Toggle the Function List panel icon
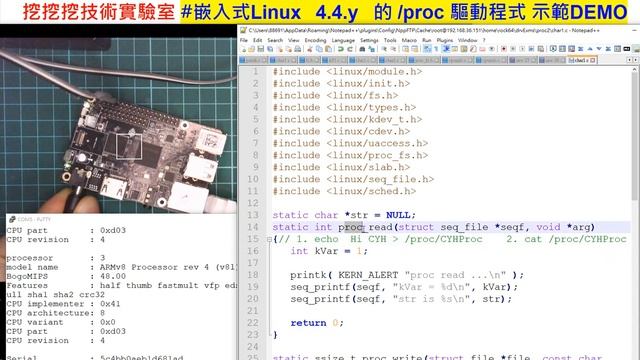Image resolution: width=640 pixels, height=360 pixels. click(473, 49)
